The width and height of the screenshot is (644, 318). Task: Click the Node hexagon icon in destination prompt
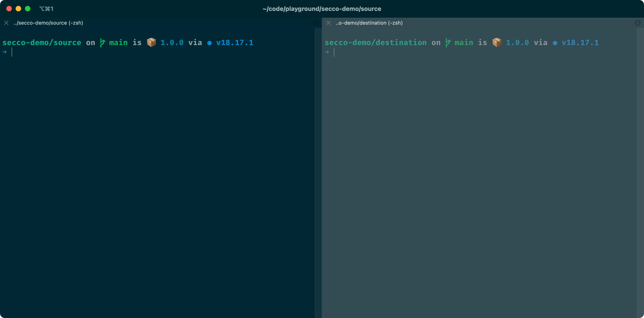click(x=555, y=43)
